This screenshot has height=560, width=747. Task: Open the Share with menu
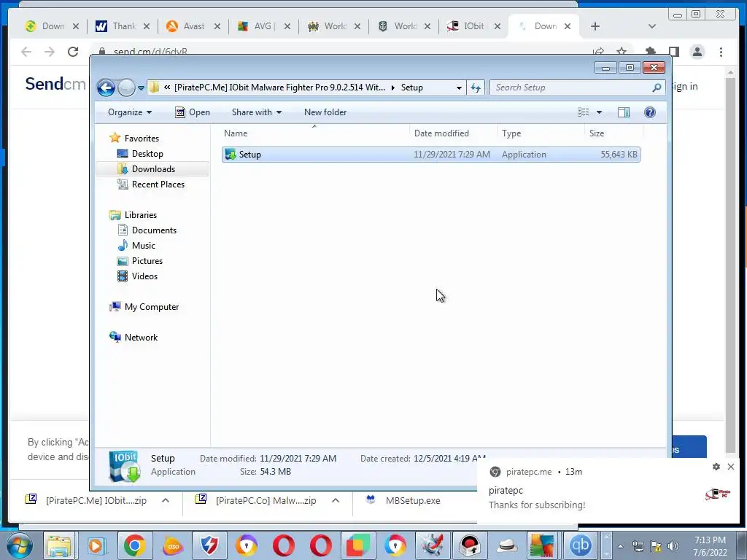[x=256, y=112]
